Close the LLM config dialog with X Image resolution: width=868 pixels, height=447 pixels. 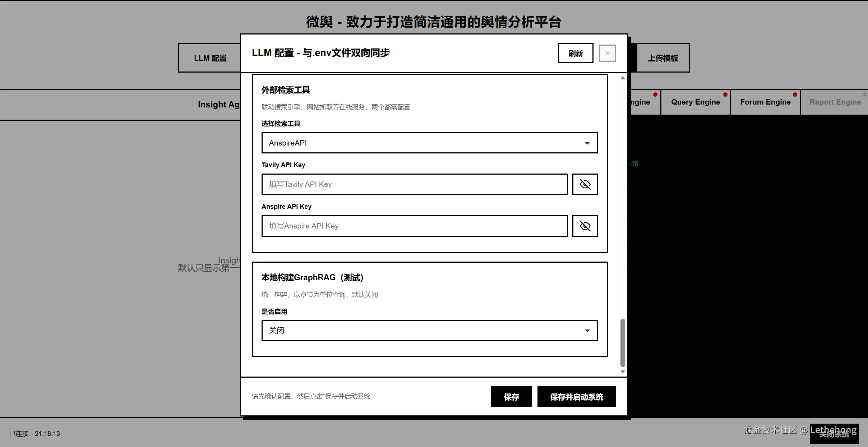[607, 53]
